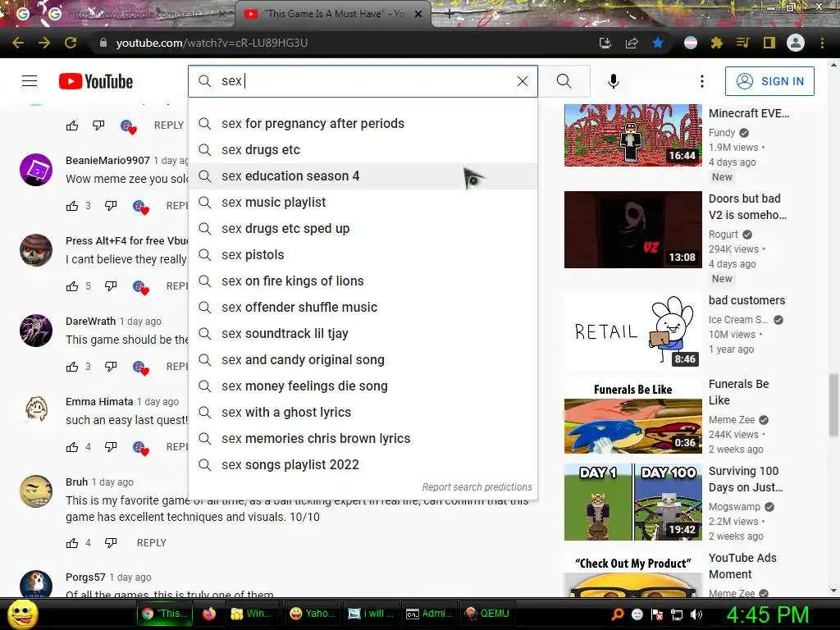This screenshot has width=840, height=630.
Task: Like BeanieMario9907's comment
Action: click(x=72, y=206)
